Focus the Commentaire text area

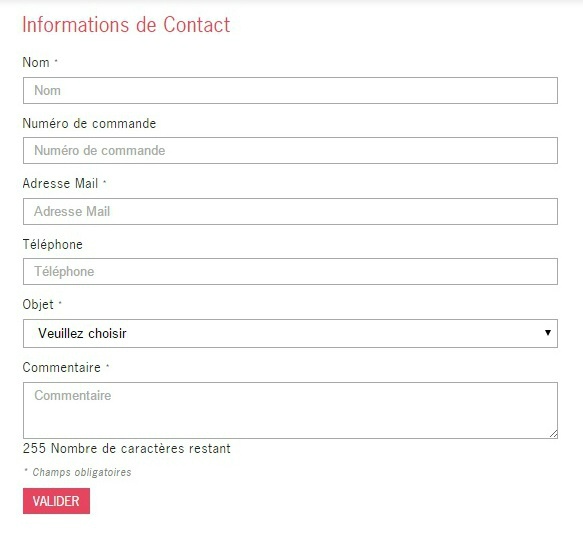(290, 410)
